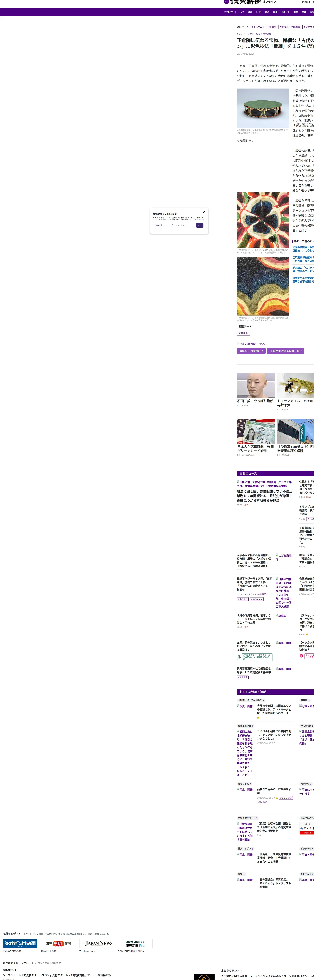Click the #採用情報 tag
The width and height of the screenshot is (314, 980).
pyautogui.click(x=243, y=677)
